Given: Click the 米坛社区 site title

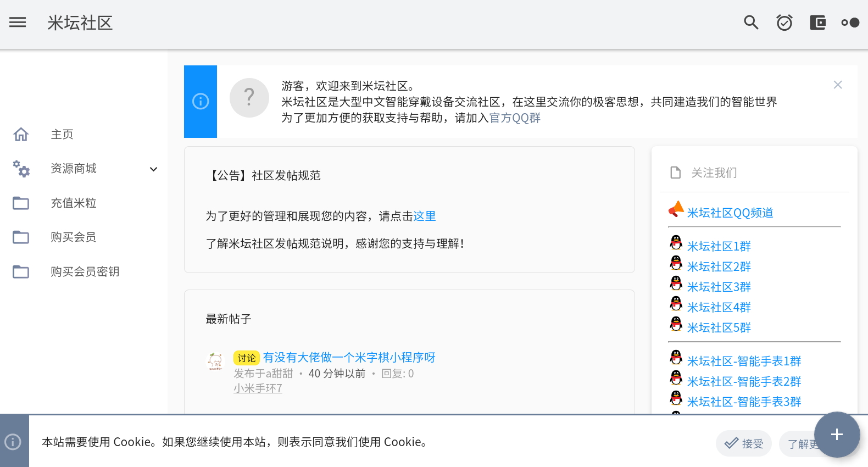Looking at the screenshot, I should click(80, 23).
